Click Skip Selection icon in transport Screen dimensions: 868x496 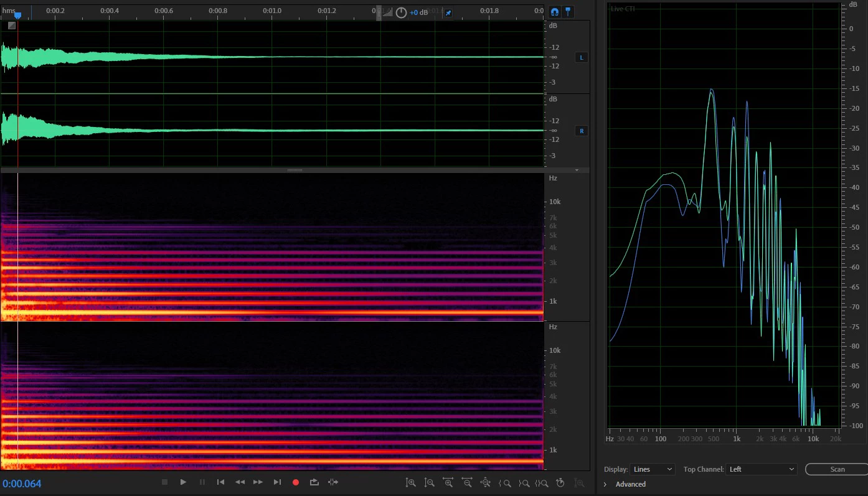click(333, 482)
